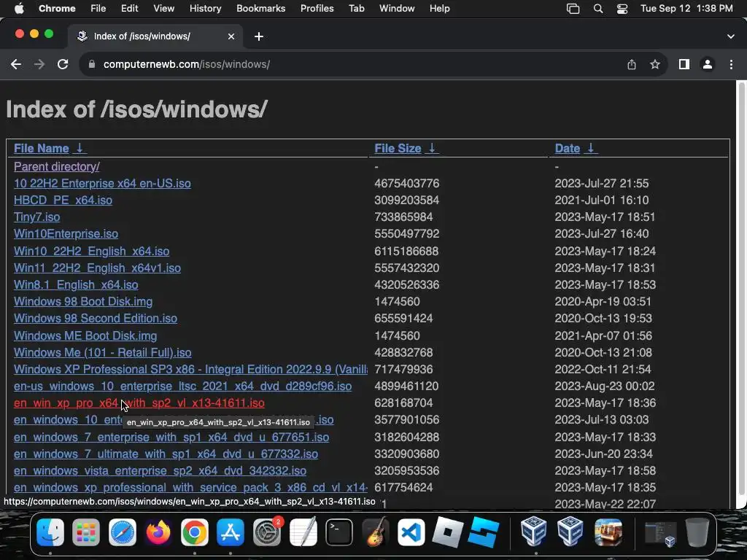Open Launchpad from the dock

(86, 532)
